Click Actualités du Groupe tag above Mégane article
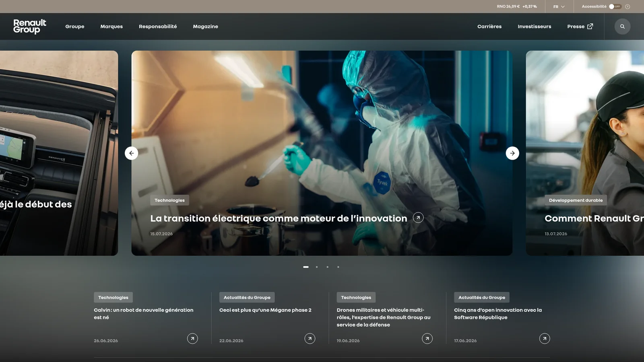The image size is (644, 362). tap(247, 298)
